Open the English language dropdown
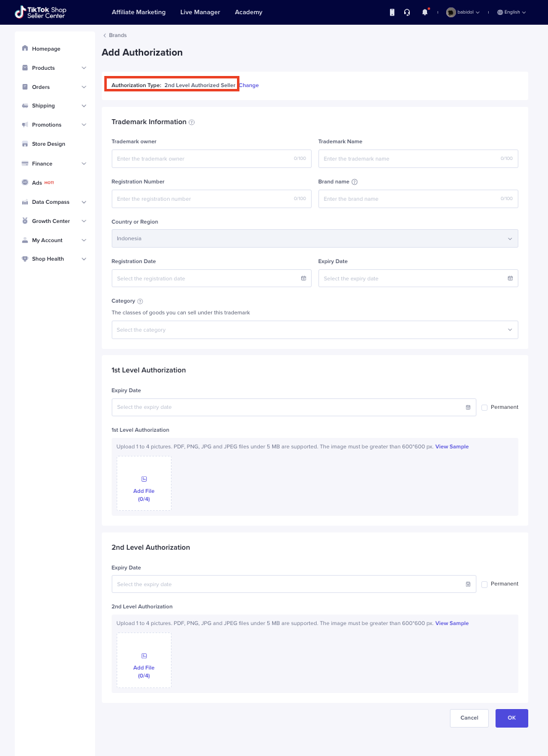This screenshot has height=756, width=548. tap(511, 12)
